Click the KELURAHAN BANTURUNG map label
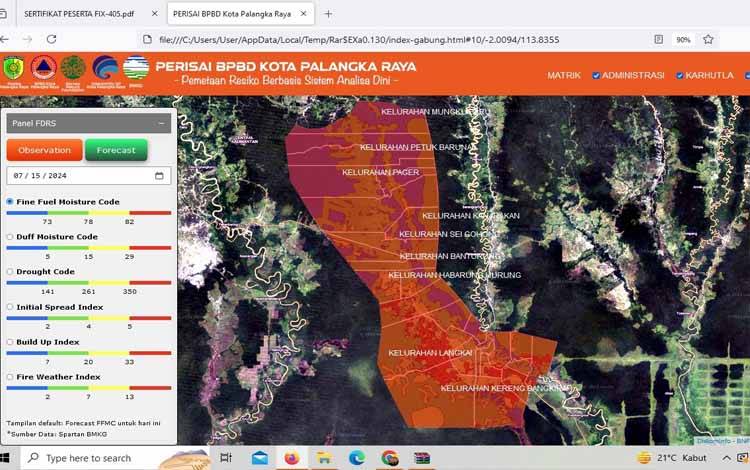The height and width of the screenshot is (470, 750). (x=452, y=256)
